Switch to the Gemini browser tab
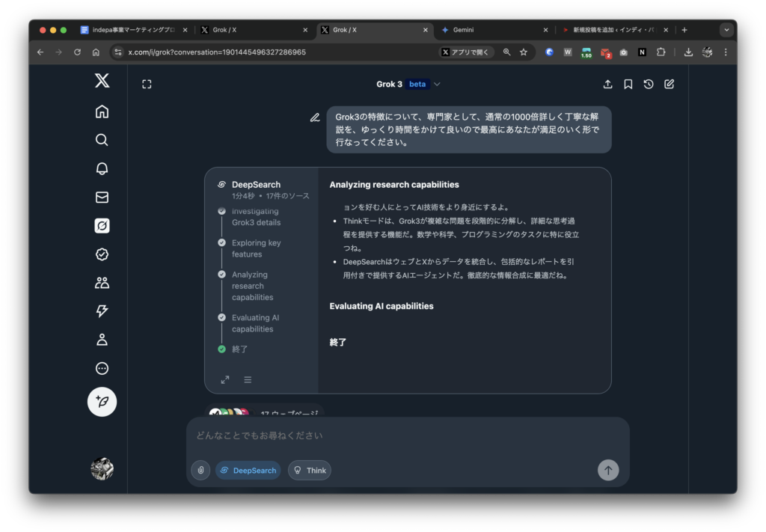 tap(494, 30)
